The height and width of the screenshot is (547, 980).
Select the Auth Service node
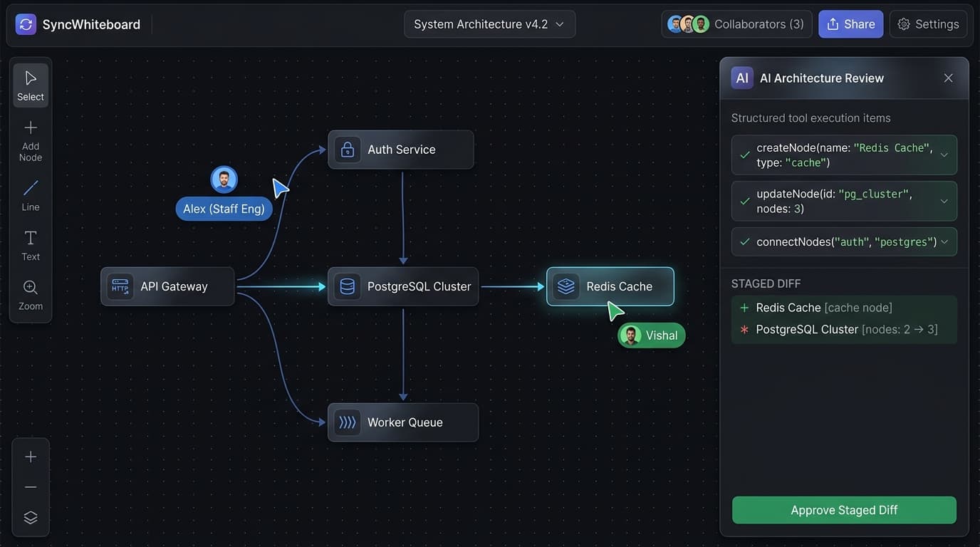click(x=401, y=150)
